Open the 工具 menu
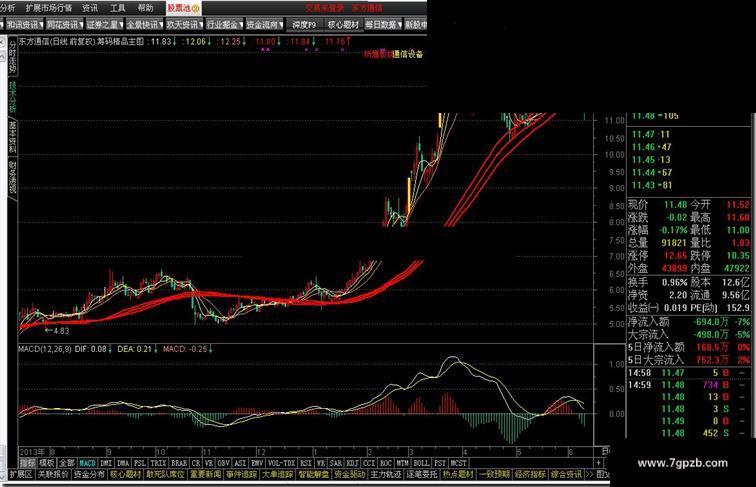 pos(117,8)
